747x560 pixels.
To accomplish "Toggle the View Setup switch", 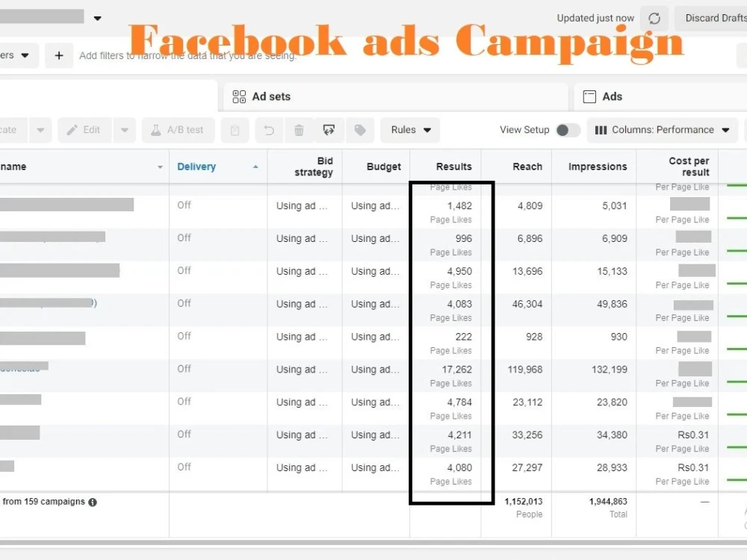I will coord(568,130).
